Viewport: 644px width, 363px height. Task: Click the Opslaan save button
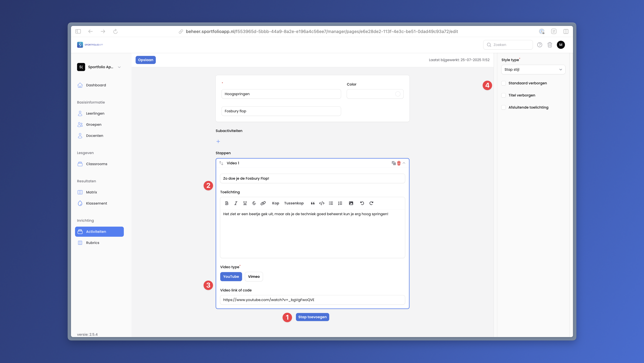point(146,60)
